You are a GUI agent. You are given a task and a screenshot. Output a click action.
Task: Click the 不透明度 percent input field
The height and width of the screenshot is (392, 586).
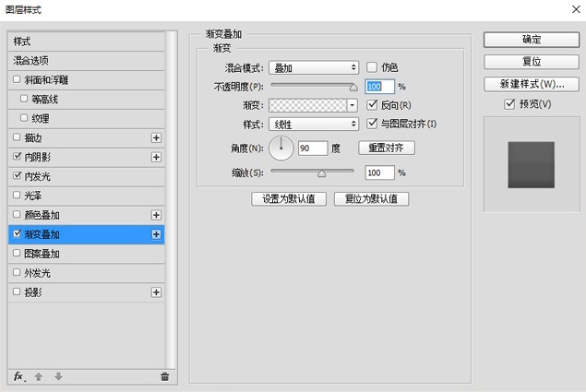click(379, 87)
